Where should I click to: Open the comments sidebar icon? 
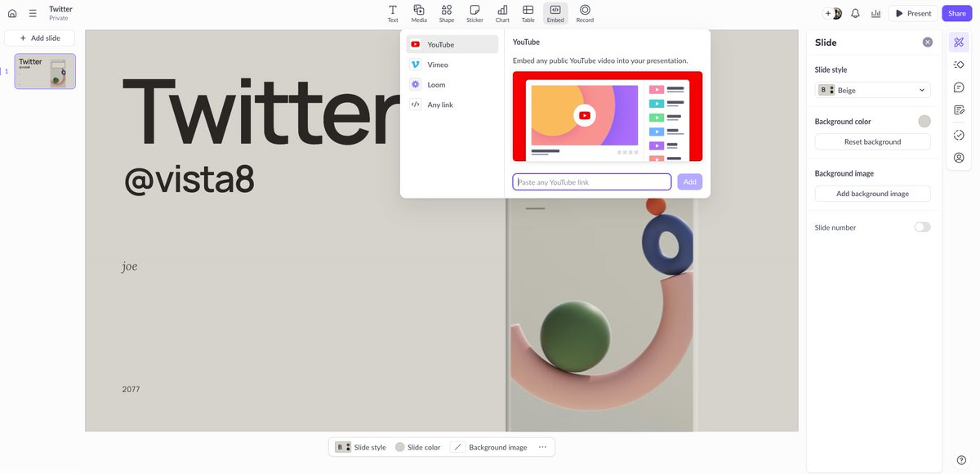[959, 87]
